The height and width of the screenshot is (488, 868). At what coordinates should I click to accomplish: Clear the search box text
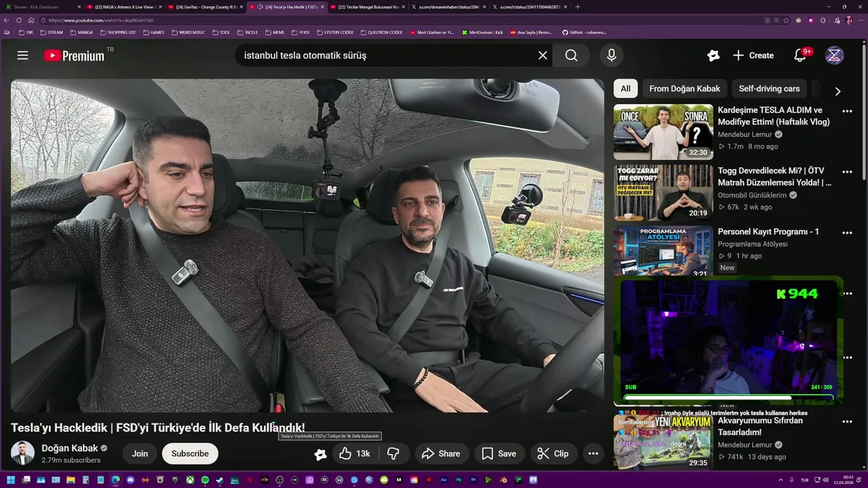(x=542, y=56)
